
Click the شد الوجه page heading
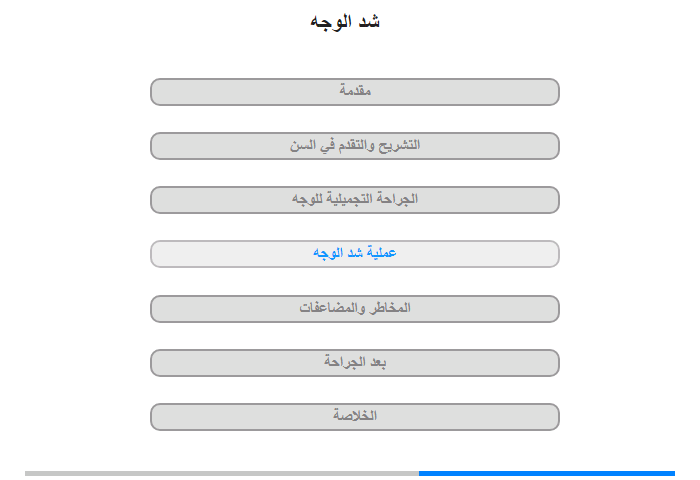point(345,21)
